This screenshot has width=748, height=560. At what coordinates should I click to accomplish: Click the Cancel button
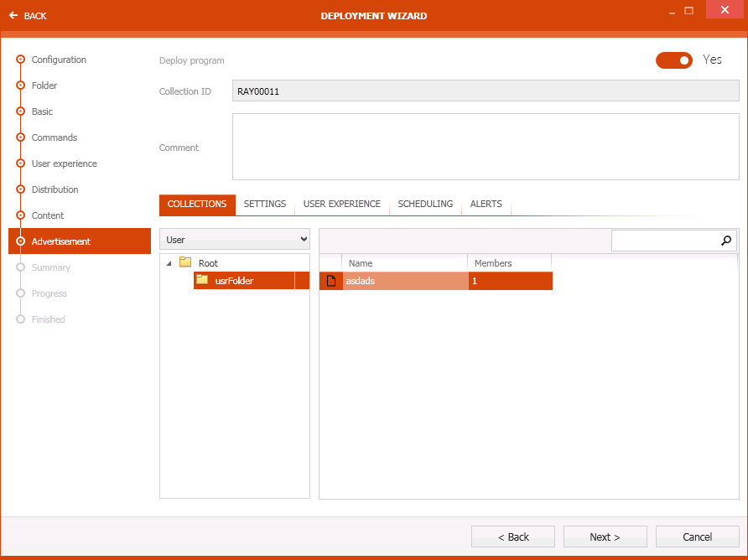point(697,537)
